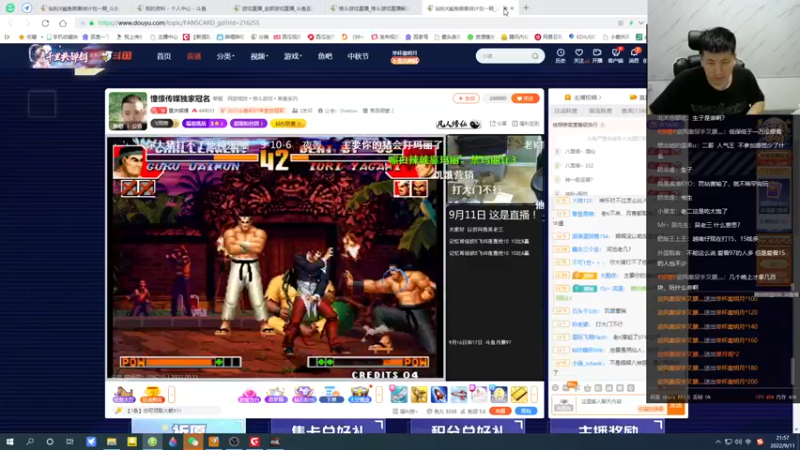This screenshot has height=450, width=800.
Task: Expand the 游戏 navigation dropdown
Action: (x=293, y=56)
